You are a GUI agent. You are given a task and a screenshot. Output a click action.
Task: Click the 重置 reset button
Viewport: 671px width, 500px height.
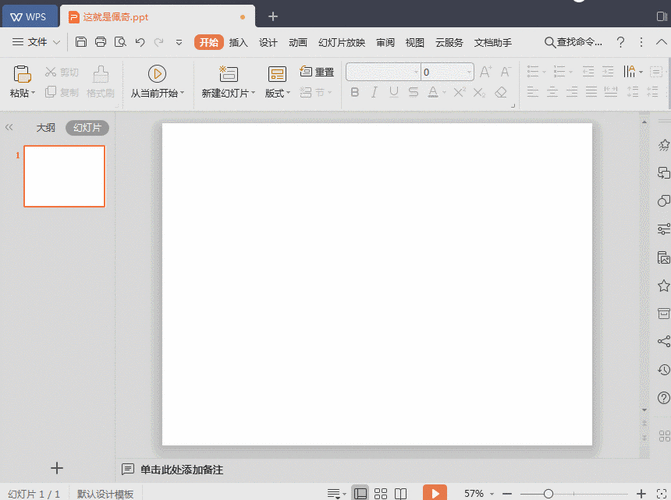(x=317, y=72)
